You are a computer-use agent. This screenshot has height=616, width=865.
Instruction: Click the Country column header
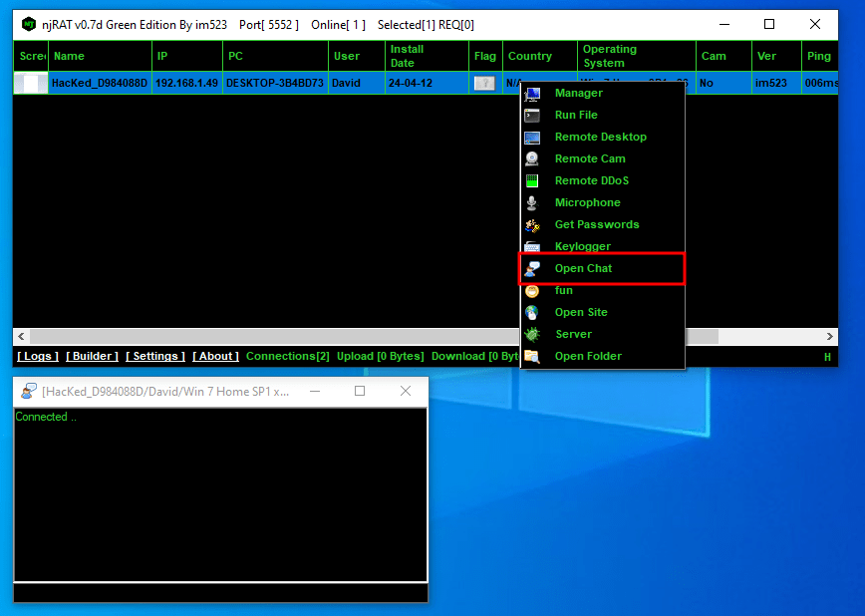(x=540, y=56)
